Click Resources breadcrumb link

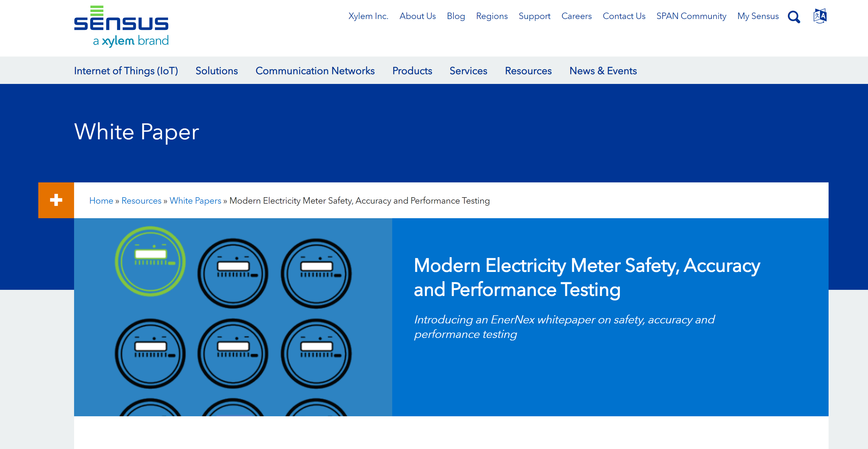point(141,201)
